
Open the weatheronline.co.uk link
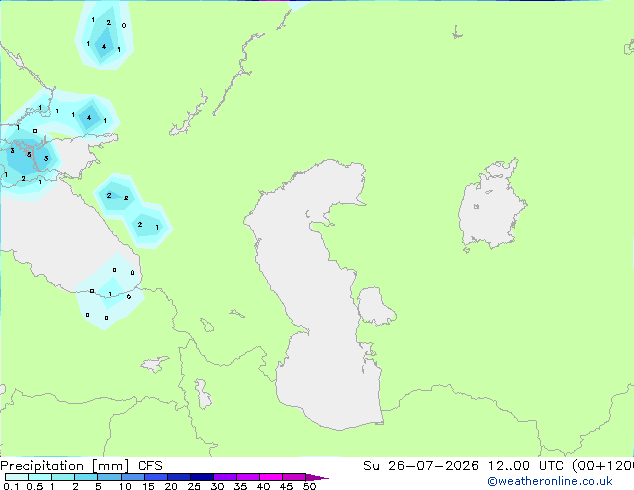(x=549, y=481)
